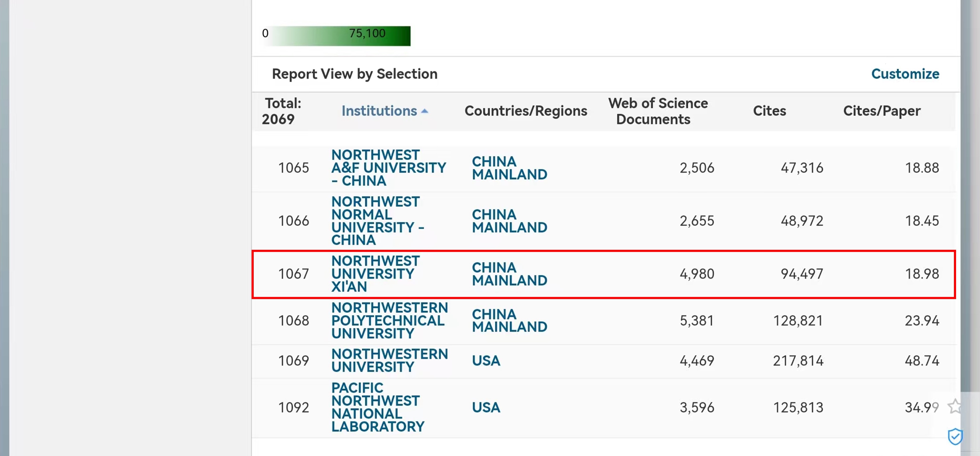Viewport: 980px width, 456px height.
Task: Open Northwestern Polytechnical University link
Action: coord(389,320)
